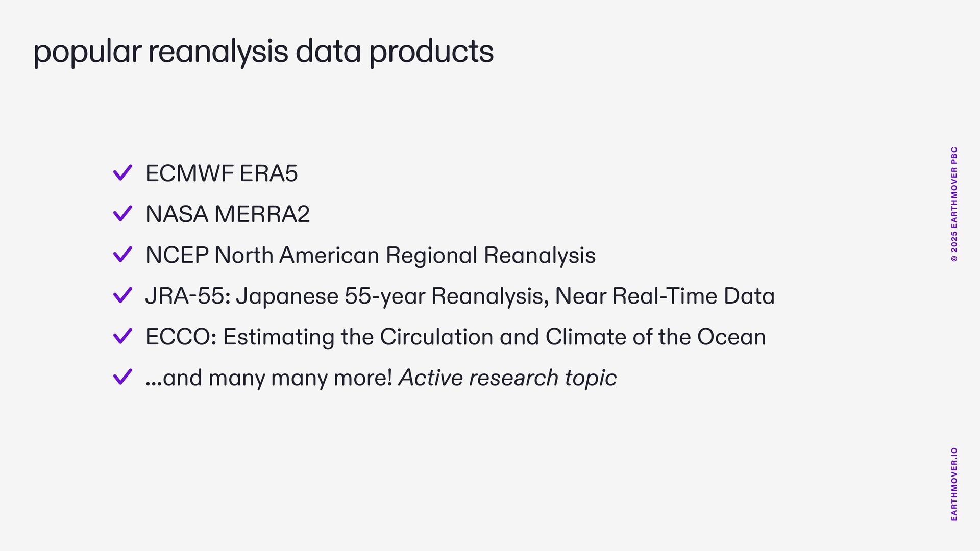Select the 'NASA MERRA2' text
Image resolution: width=980 pixels, height=551 pixels.
[x=228, y=214]
